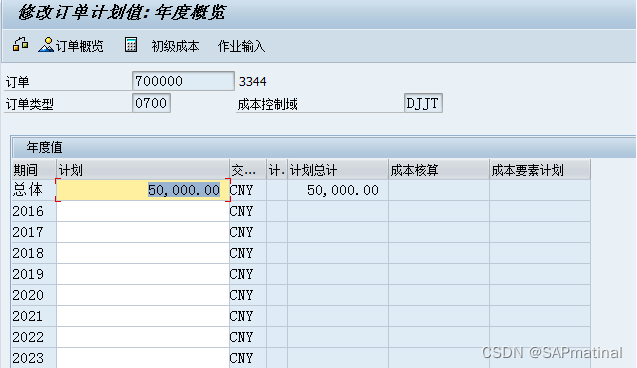Click the 期间 column header
637x368 pixels.
coord(34,170)
